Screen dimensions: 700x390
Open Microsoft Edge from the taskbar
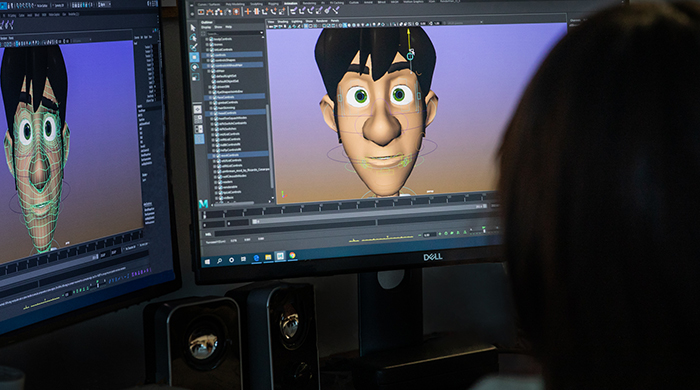tap(256, 258)
